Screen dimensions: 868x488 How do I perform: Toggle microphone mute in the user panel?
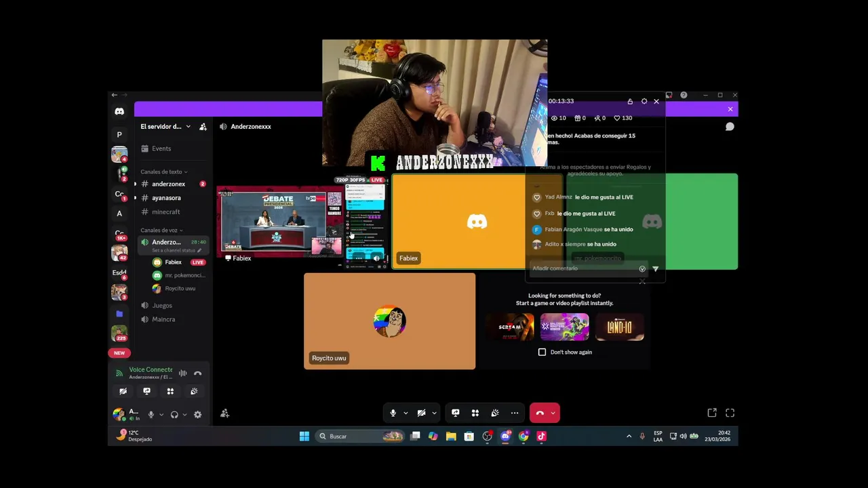(151, 415)
